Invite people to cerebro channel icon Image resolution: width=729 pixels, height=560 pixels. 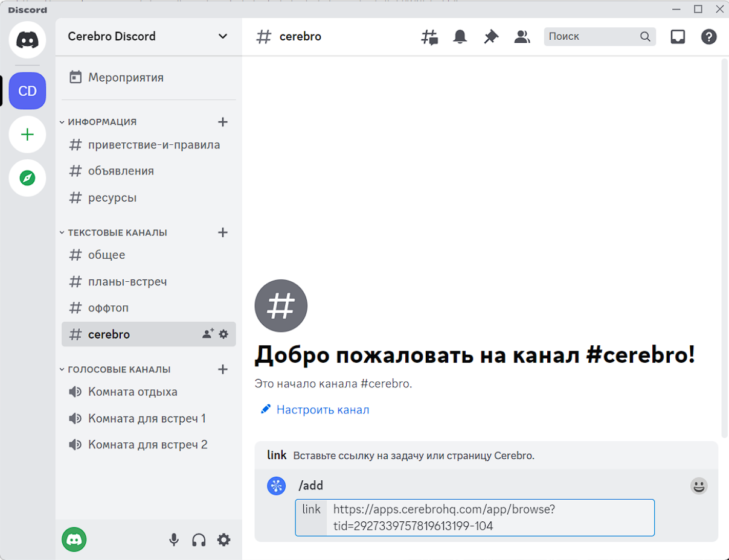coord(208,334)
